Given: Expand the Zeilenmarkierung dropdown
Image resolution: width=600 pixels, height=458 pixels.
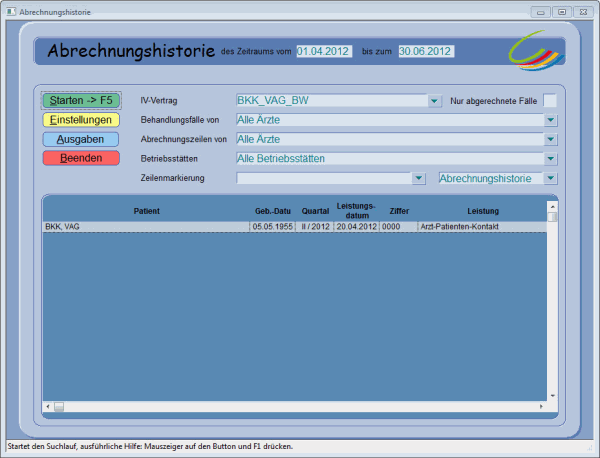Looking at the screenshot, I should [x=419, y=178].
